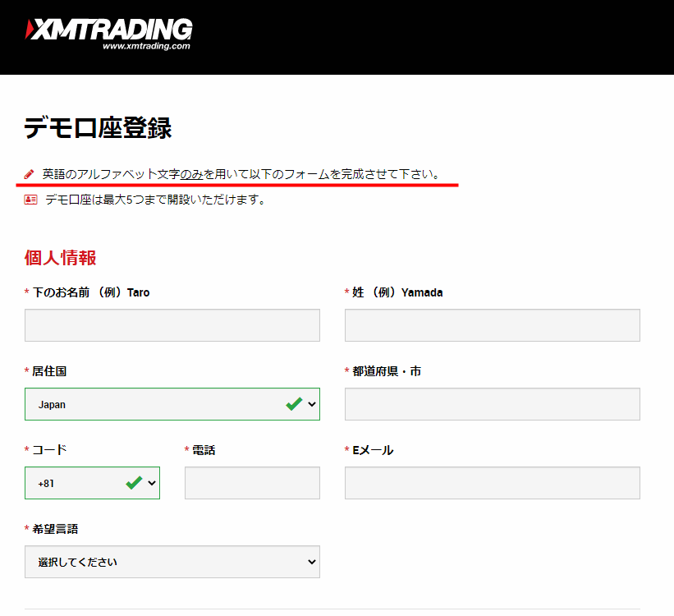Click the XMTrading logo

click(x=108, y=34)
